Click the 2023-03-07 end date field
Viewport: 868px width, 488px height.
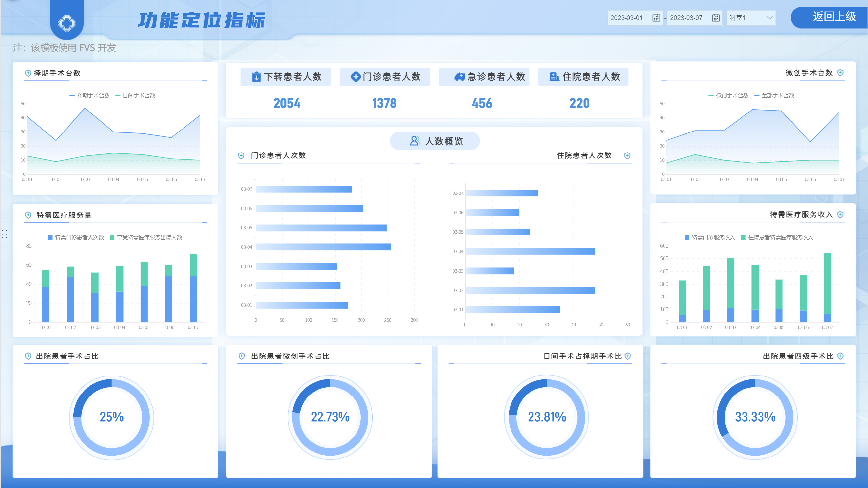pyautogui.click(x=686, y=18)
